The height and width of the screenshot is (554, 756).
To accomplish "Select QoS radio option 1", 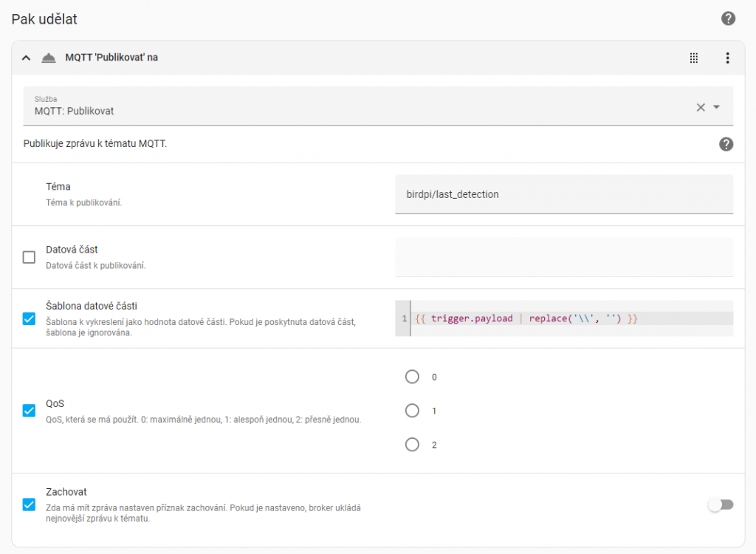I will pyautogui.click(x=412, y=411).
